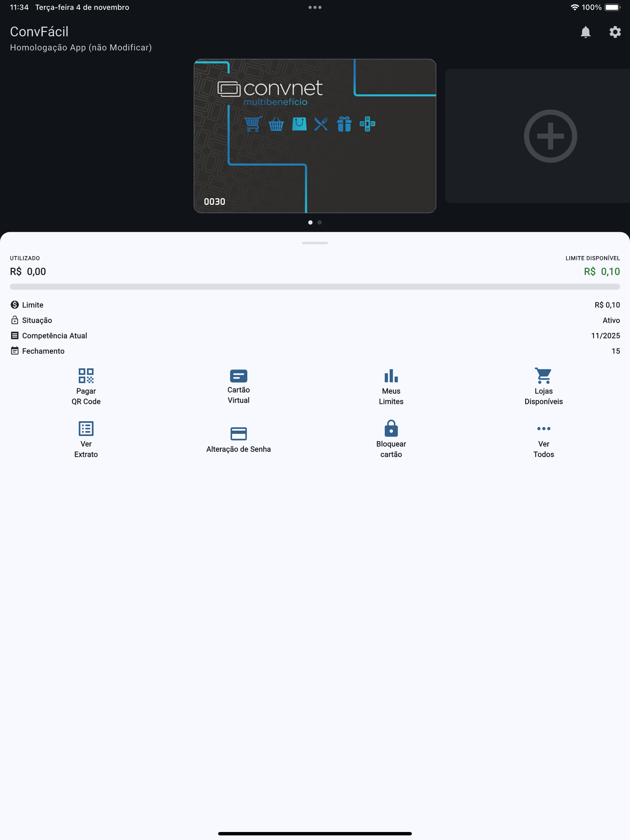Tap the usage progress bar

pos(315,287)
